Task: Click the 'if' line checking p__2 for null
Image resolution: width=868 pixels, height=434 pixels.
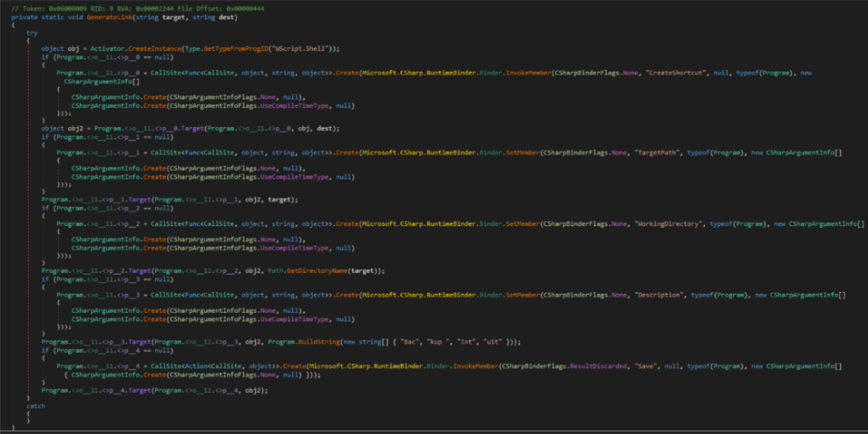Action: pyautogui.click(x=107, y=208)
